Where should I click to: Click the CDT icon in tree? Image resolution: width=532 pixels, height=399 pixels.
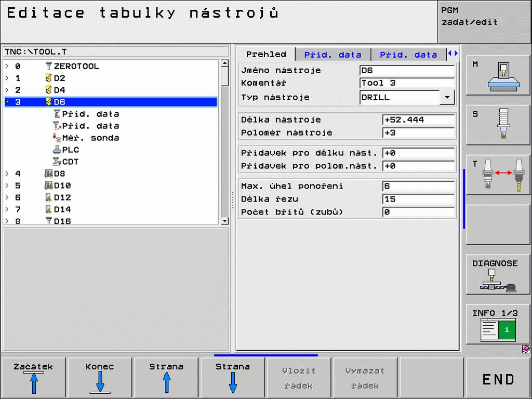tap(57, 162)
